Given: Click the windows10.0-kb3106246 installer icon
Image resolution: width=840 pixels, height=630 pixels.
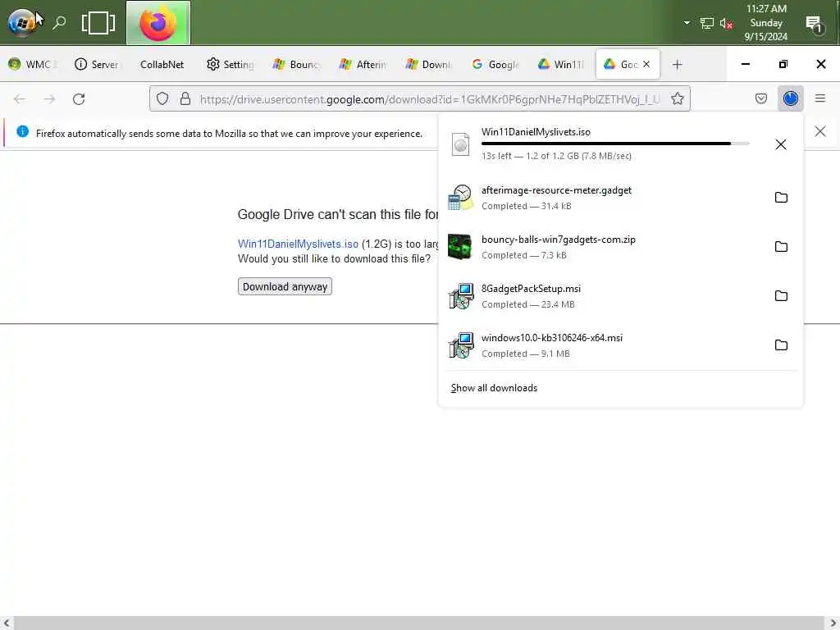Looking at the screenshot, I should (461, 345).
